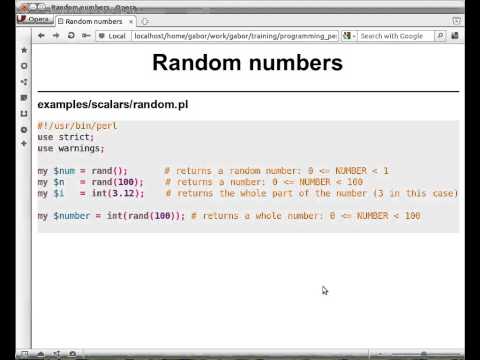The height and width of the screenshot is (360, 480).
Task: Go back with the back arrow
Action: (x=41, y=36)
